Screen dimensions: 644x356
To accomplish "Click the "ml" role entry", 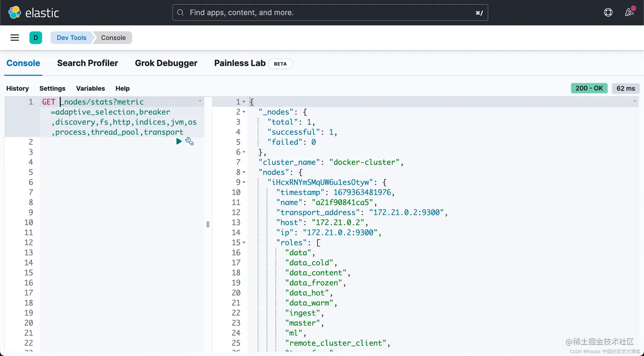I will pyautogui.click(x=296, y=333).
